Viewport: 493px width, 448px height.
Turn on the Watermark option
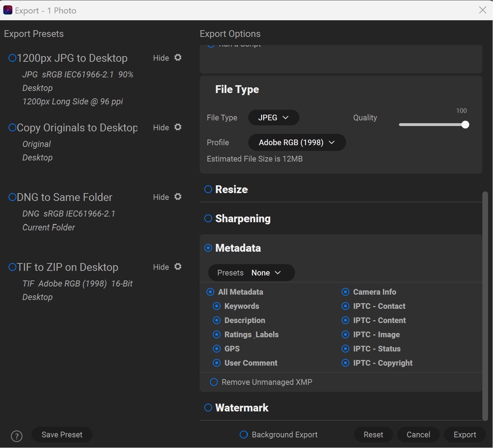(x=208, y=408)
